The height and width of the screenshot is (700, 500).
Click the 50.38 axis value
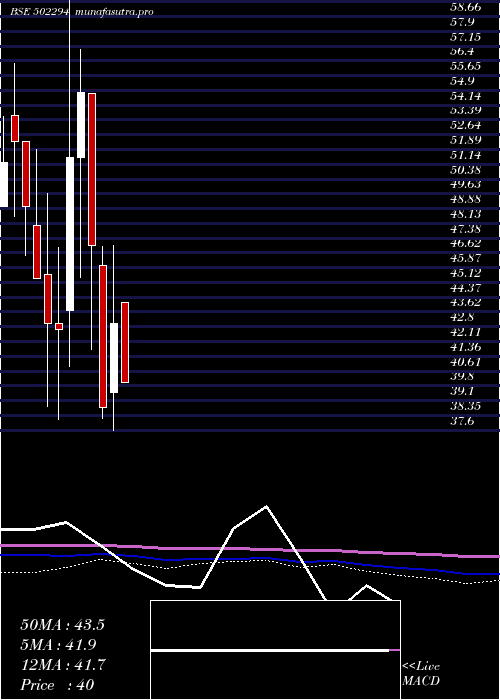tap(465, 170)
